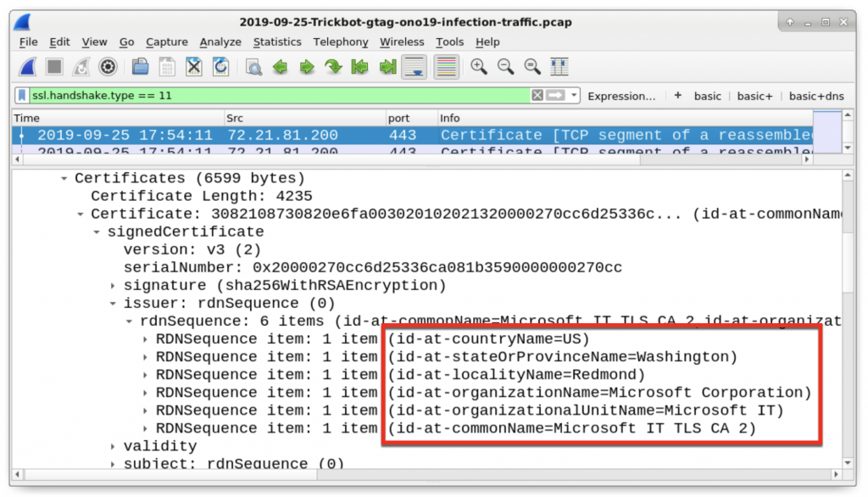Reset text to normal size icon
This screenshot has height=497, width=868.
click(x=532, y=67)
